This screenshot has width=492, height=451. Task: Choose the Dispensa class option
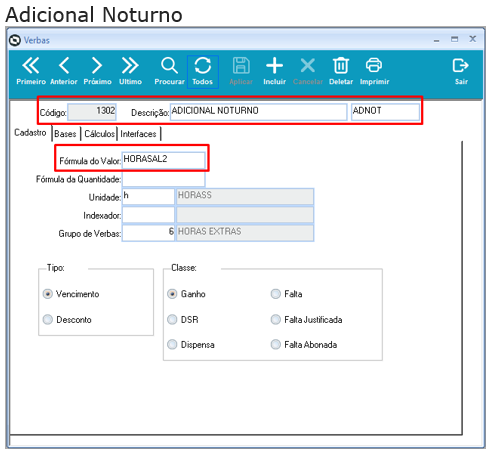[172, 344]
